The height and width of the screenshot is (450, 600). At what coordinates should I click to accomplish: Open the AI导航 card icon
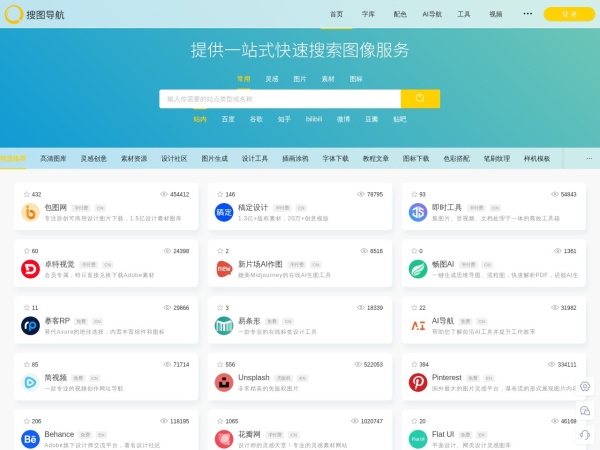point(418,326)
